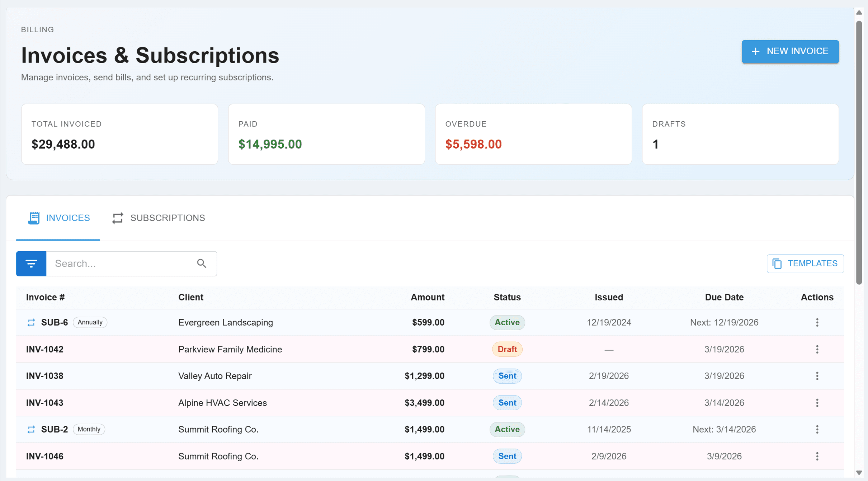
Task: Click the search magnifier icon
Action: click(202, 263)
